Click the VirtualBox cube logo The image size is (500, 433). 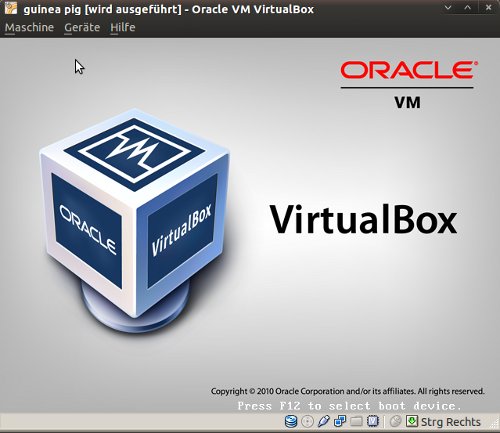[134, 220]
